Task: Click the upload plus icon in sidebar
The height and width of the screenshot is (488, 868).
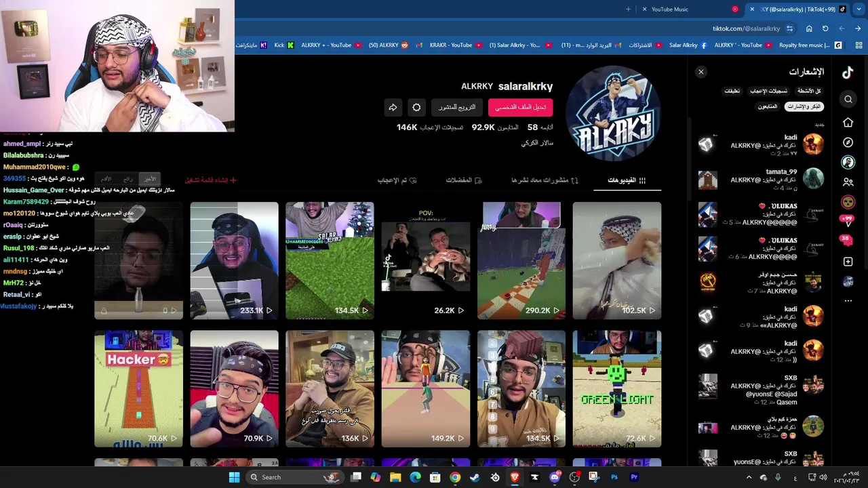Action: click(x=848, y=262)
